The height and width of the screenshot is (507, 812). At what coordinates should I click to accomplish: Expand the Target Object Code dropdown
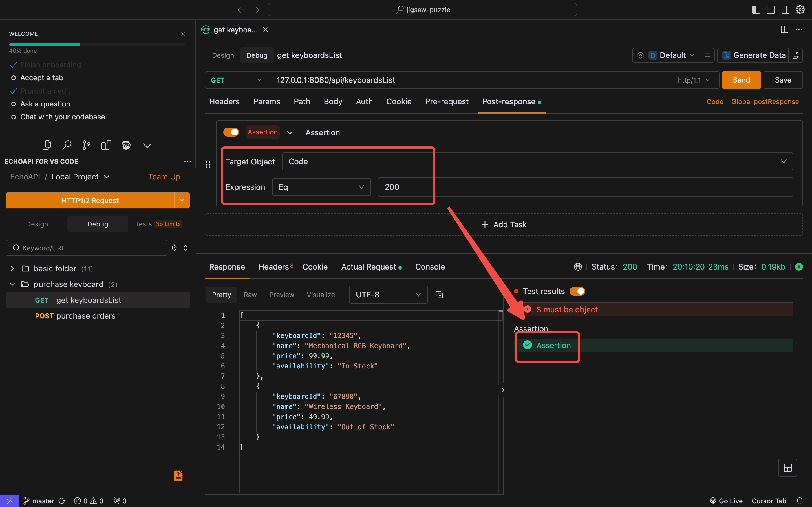(783, 161)
